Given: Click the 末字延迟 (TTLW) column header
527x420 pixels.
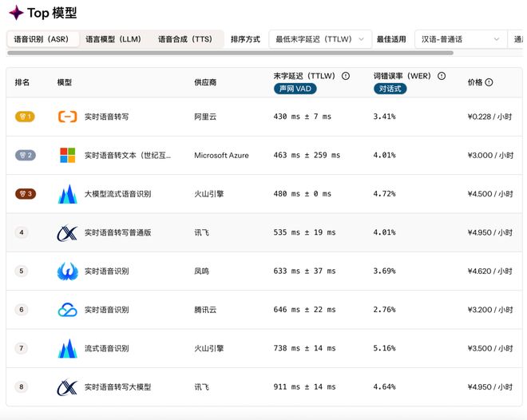Looking at the screenshot, I should click(x=304, y=76).
